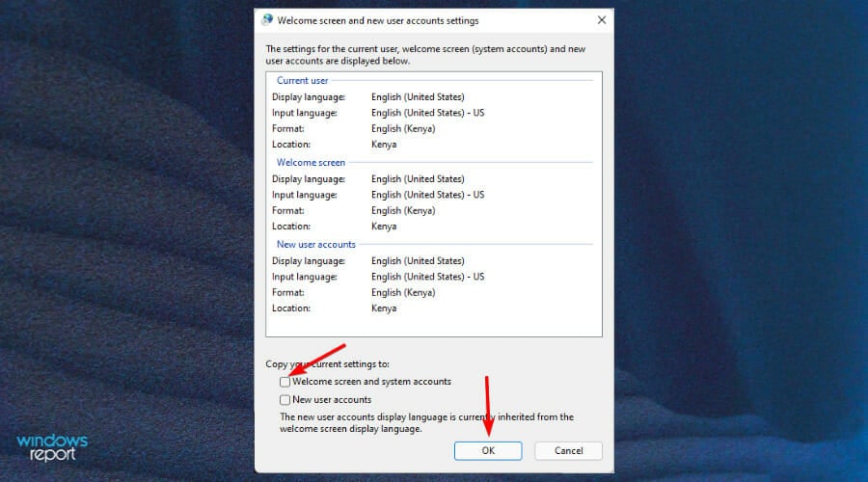868x482 pixels.
Task: Confirm the dialog with OK
Action: 488,450
